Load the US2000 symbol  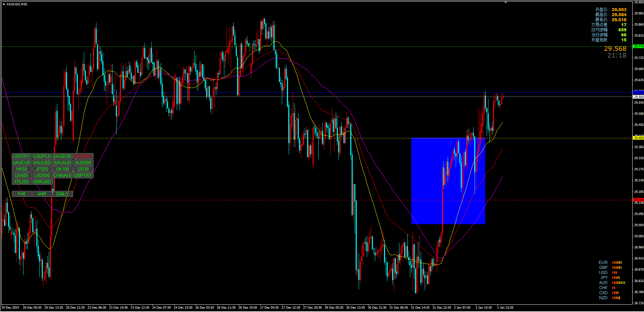pyautogui.click(x=42, y=175)
